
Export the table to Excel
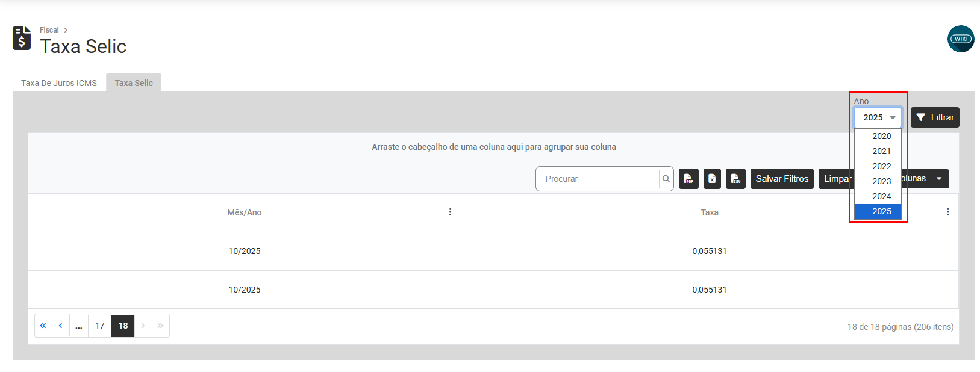tap(712, 179)
